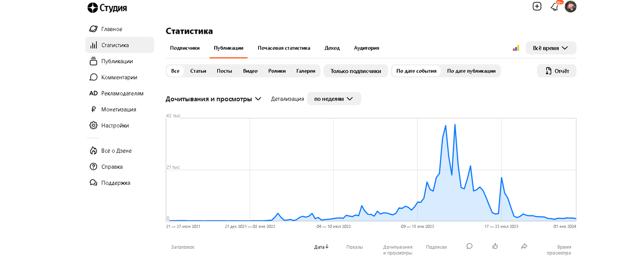Screen dimensions: 644x268
Task: Select По дате публикации option
Action: pyautogui.click(x=471, y=71)
